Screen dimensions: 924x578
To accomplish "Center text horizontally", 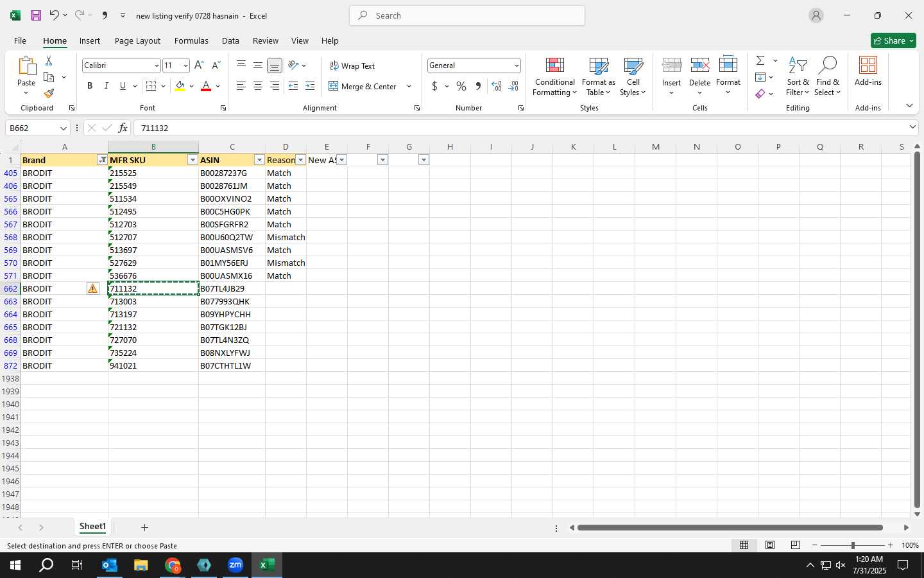I will click(x=258, y=86).
